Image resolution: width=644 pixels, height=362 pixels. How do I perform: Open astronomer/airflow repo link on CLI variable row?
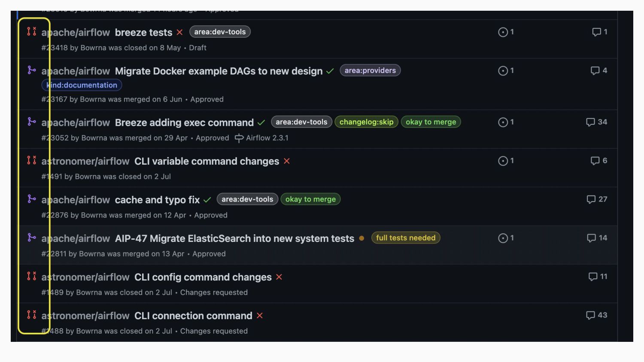(85, 161)
